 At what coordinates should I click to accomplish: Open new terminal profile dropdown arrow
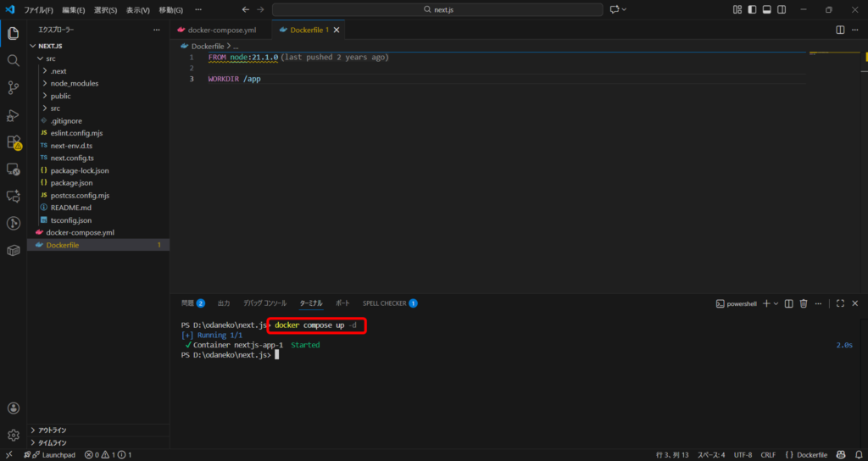[776, 303]
